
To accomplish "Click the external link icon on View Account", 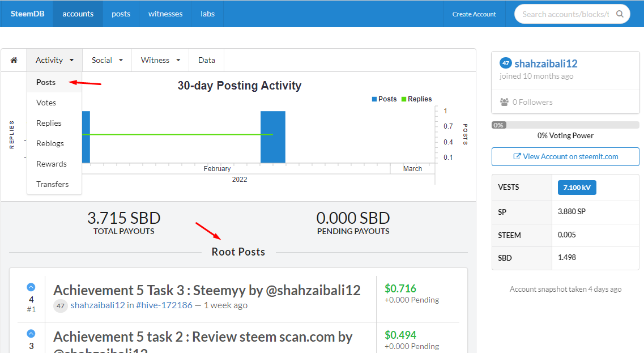I will (x=517, y=156).
